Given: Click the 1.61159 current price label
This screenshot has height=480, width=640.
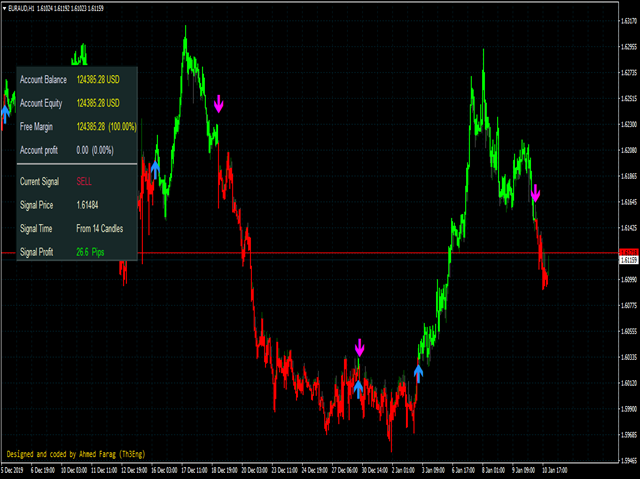Looking at the screenshot, I should [629, 260].
